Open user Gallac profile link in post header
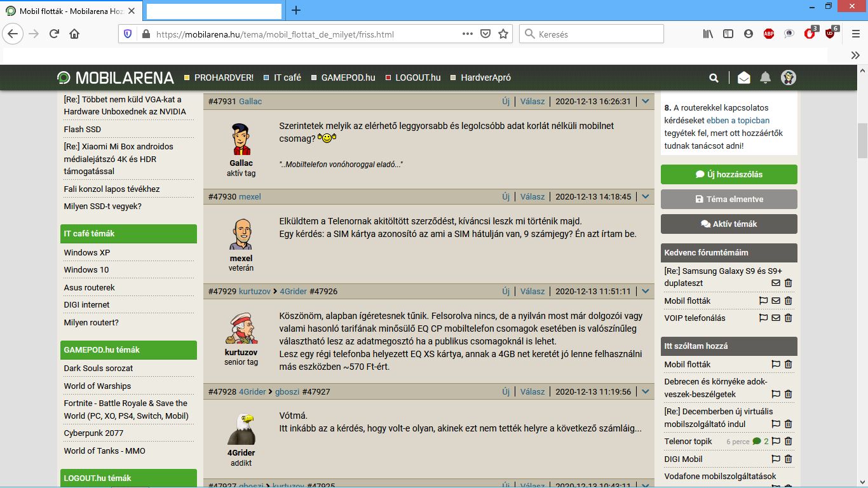This screenshot has height=488, width=868. click(x=250, y=101)
